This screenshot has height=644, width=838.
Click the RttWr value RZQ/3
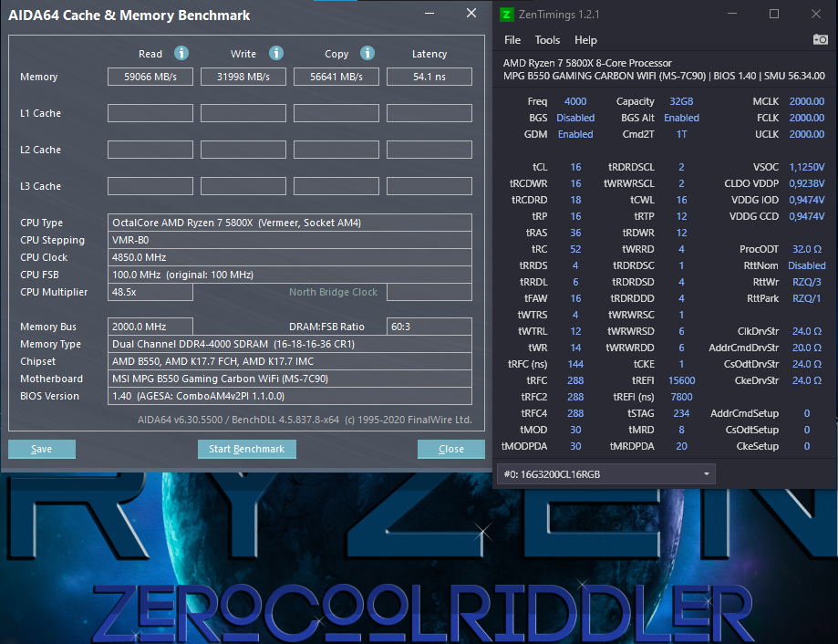click(806, 282)
